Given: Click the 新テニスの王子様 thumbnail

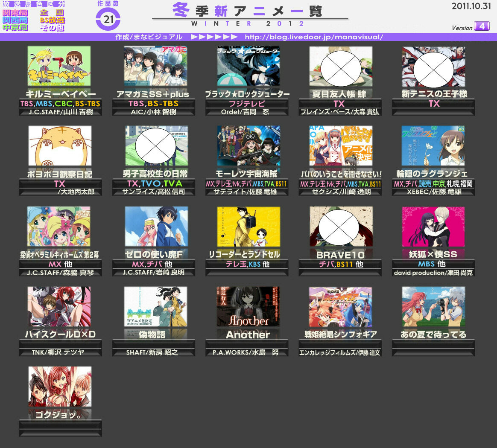Looking at the screenshot, I should (x=433, y=67).
